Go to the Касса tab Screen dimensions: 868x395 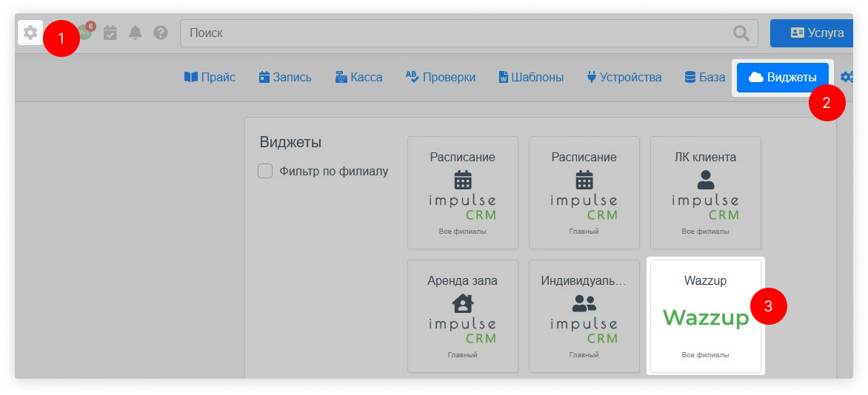(358, 77)
